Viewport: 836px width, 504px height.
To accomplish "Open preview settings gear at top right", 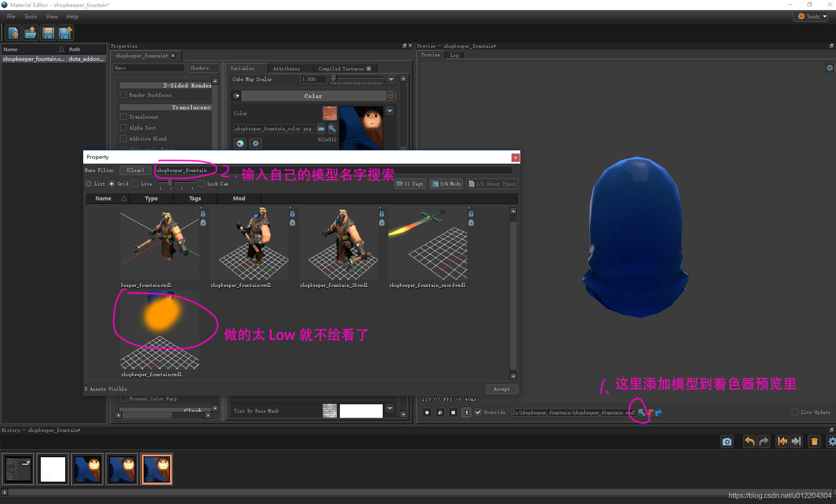I will (x=830, y=68).
